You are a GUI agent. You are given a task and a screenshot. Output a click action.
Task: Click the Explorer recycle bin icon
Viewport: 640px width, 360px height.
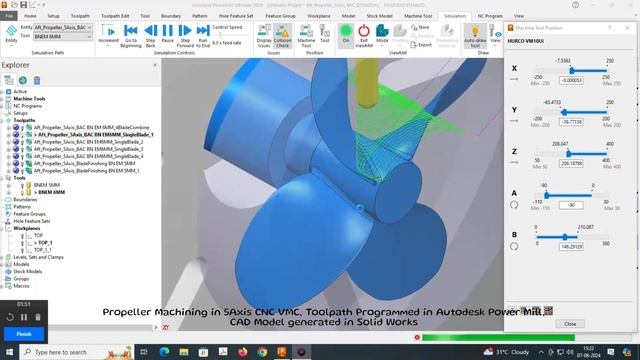click(x=37, y=80)
